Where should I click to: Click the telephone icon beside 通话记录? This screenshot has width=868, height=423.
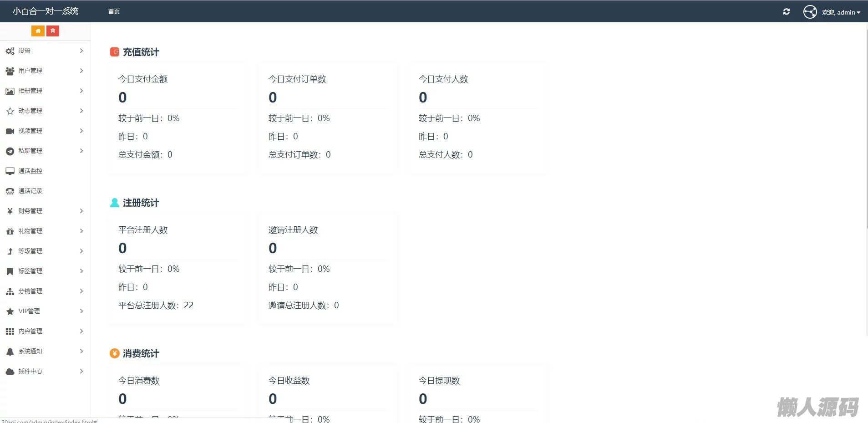click(x=10, y=191)
